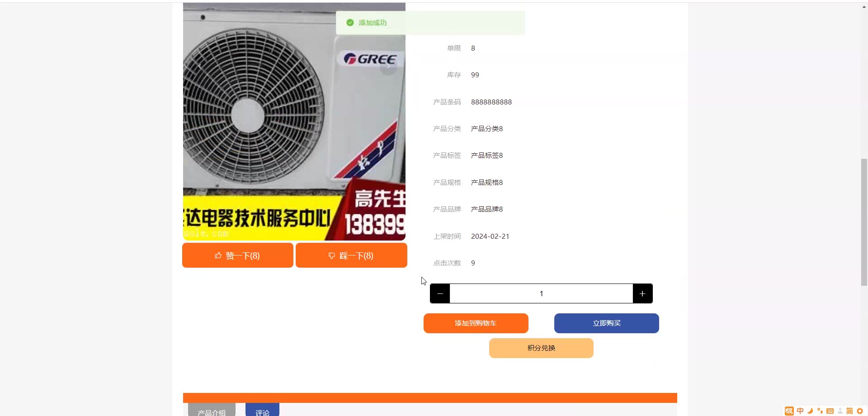Open the 产品介绍 tab
Image resolution: width=868 pixels, height=416 pixels.
point(212,411)
